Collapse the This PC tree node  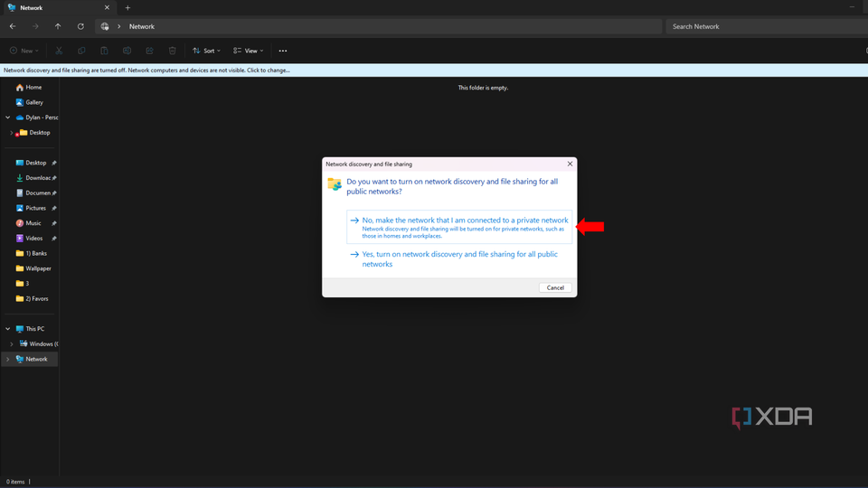pos(8,329)
